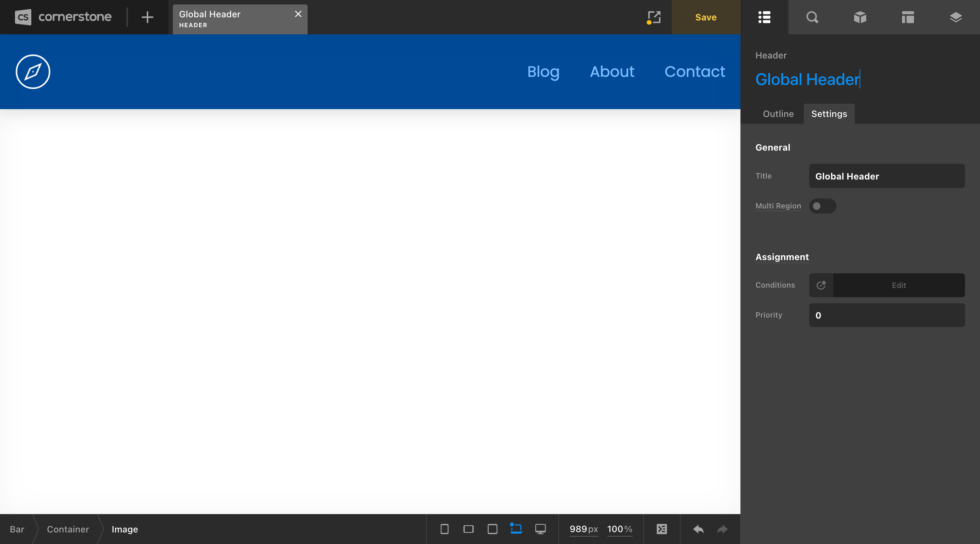Open the Layers panel

pos(956,17)
